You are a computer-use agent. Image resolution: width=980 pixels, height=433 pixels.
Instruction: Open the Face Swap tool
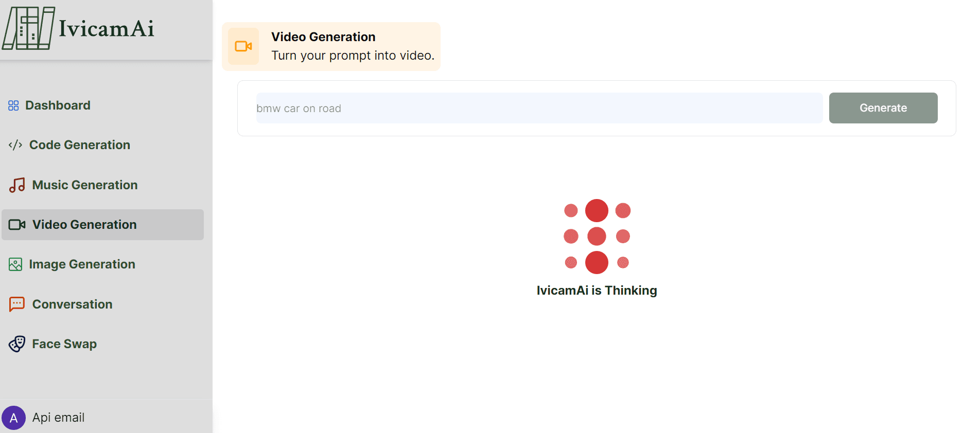pos(64,344)
